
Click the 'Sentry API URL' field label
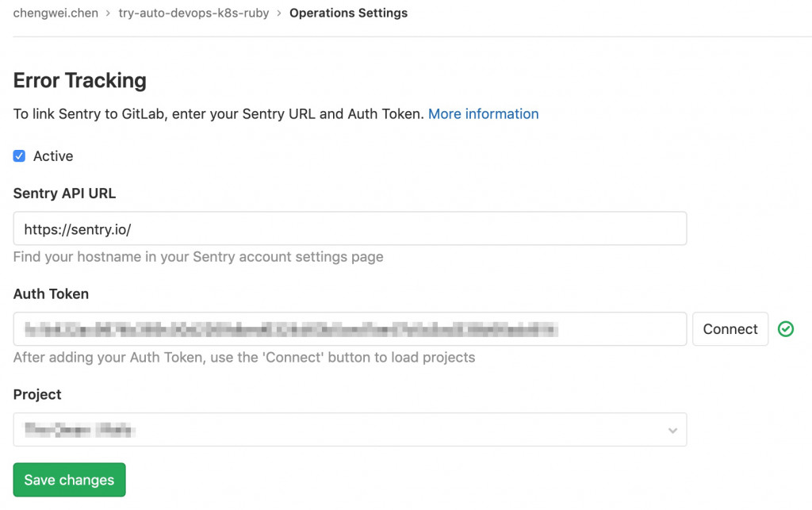[65, 193]
